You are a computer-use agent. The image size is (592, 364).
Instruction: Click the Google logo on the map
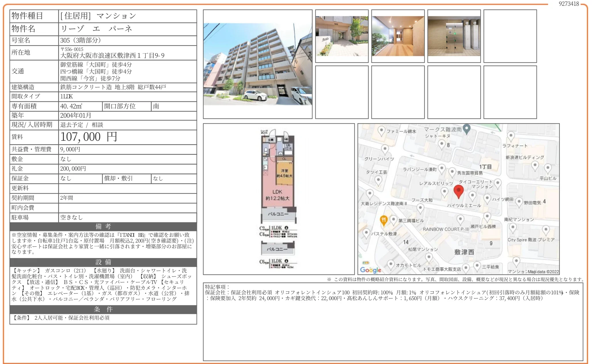[x=371, y=270]
